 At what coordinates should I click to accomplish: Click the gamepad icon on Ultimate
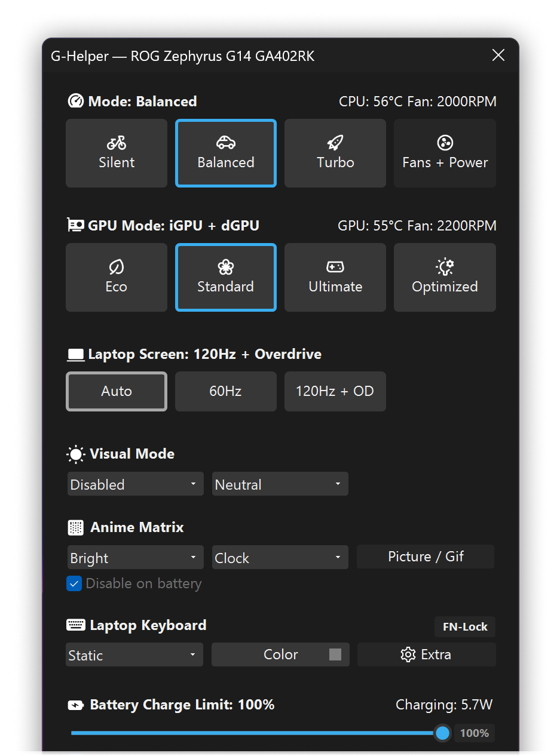click(335, 267)
